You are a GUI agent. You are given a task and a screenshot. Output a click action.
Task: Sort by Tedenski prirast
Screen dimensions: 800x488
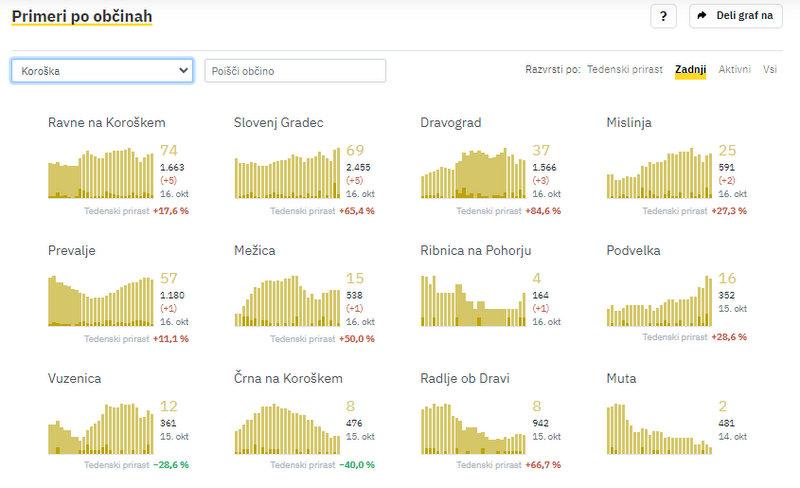[x=624, y=70]
